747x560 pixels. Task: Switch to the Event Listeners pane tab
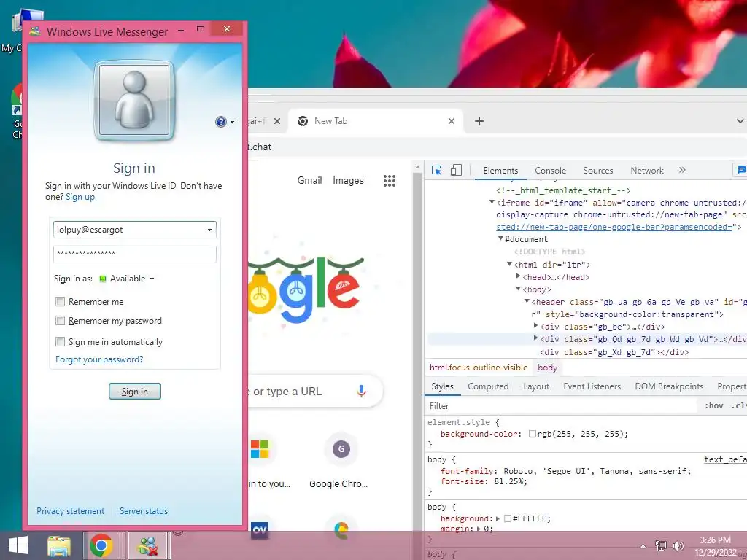point(592,386)
